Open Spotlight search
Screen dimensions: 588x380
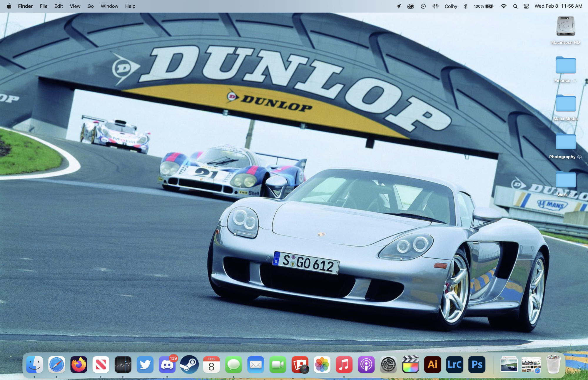(x=515, y=6)
